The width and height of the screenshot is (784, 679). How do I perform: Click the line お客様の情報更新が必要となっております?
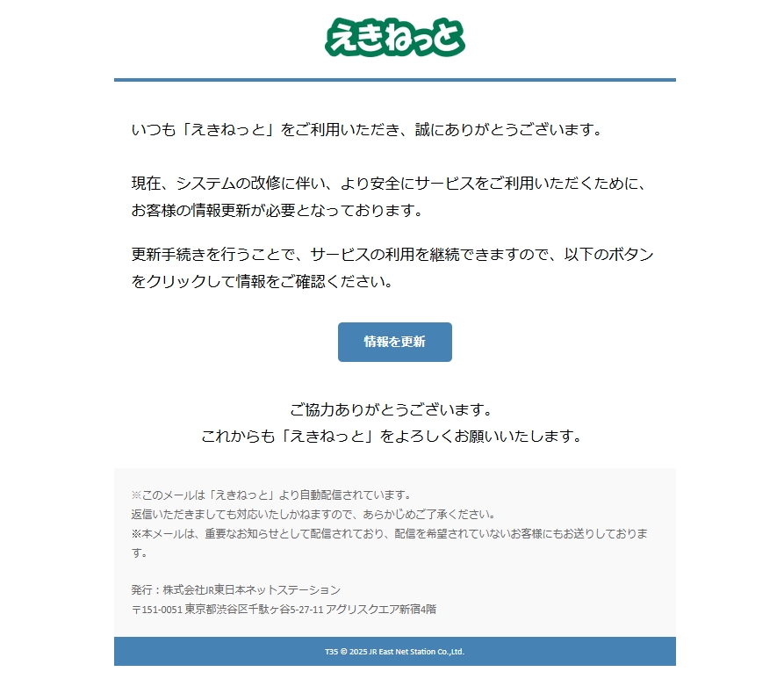[277, 210]
